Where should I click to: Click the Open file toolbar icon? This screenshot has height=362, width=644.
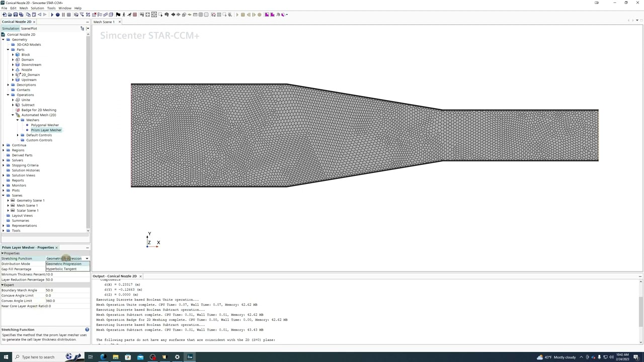click(10, 15)
